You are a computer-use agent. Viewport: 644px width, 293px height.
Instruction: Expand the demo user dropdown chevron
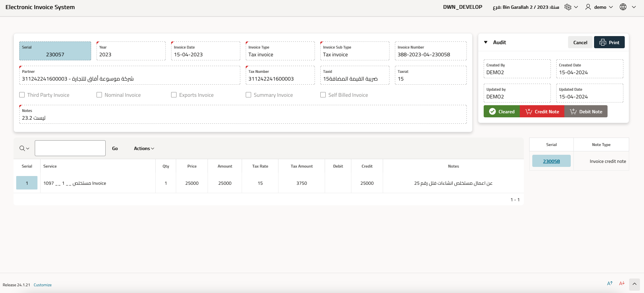[x=611, y=7]
